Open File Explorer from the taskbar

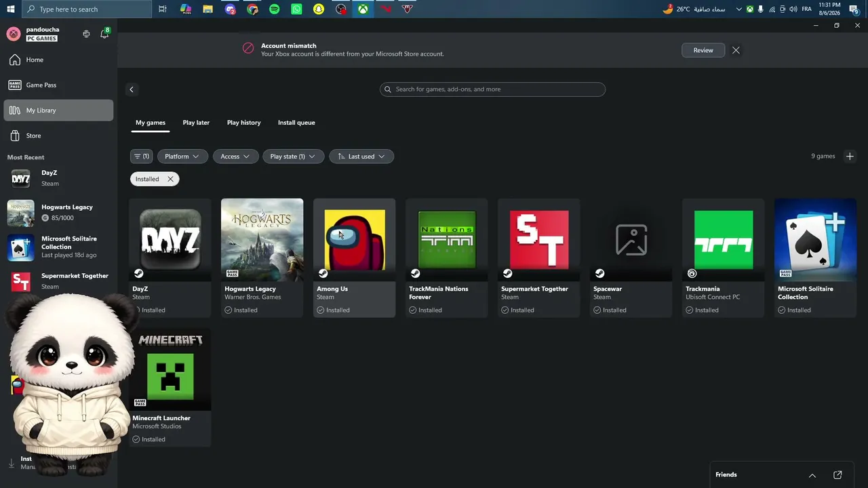[x=208, y=9]
